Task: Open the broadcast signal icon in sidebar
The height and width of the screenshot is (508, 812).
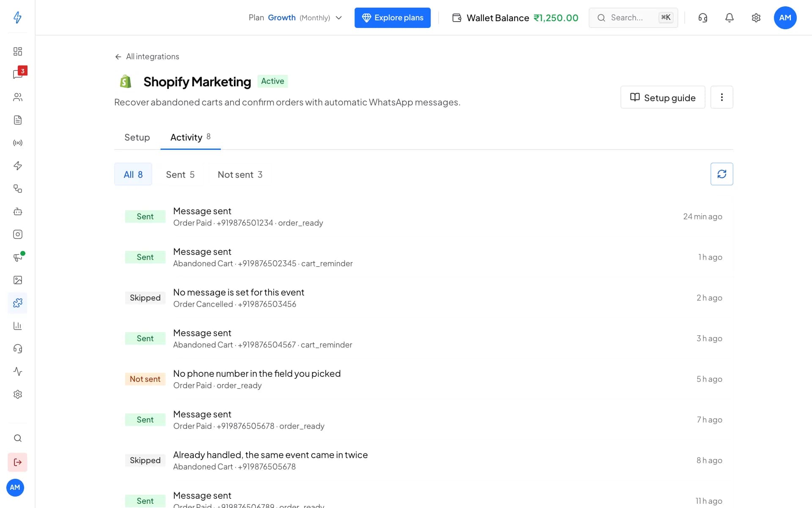Action: (17, 143)
